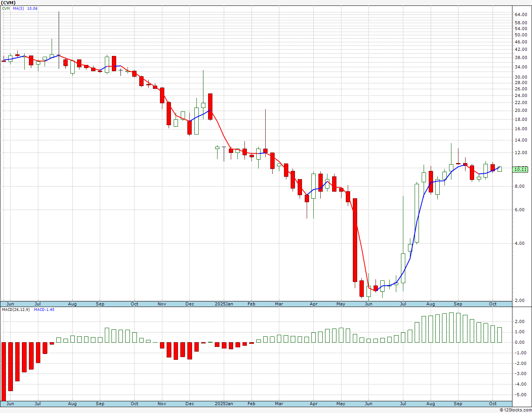The width and height of the screenshot is (532, 413).
Task: Select "2025Jan" on the price chart time axis
Action: 225,304
